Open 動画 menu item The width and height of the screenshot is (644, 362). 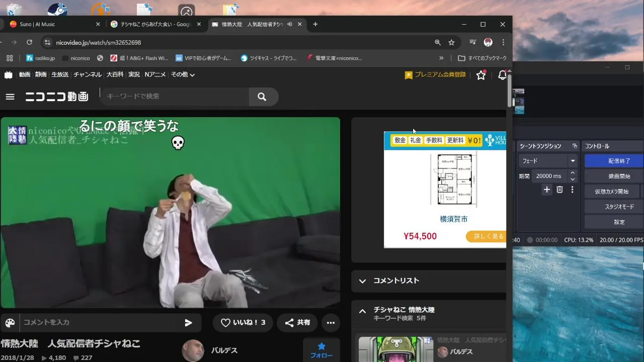(x=25, y=74)
